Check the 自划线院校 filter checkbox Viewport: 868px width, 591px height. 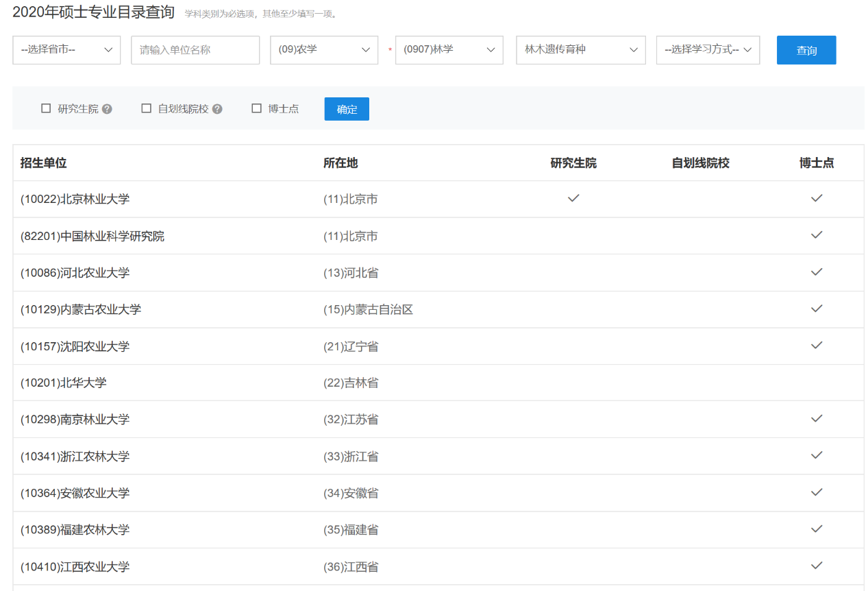click(x=147, y=108)
